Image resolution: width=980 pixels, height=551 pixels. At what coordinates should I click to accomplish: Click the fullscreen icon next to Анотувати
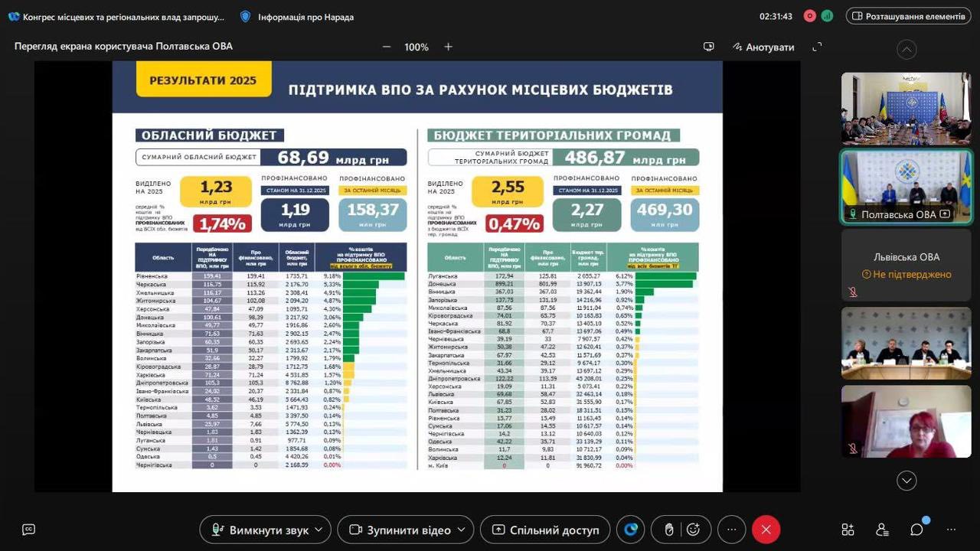[817, 47]
